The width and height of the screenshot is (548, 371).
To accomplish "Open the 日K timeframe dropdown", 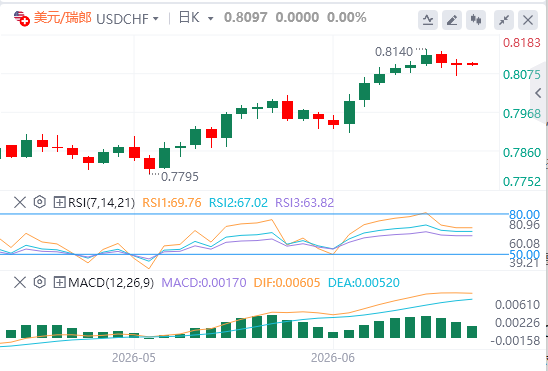I will point(196,18).
